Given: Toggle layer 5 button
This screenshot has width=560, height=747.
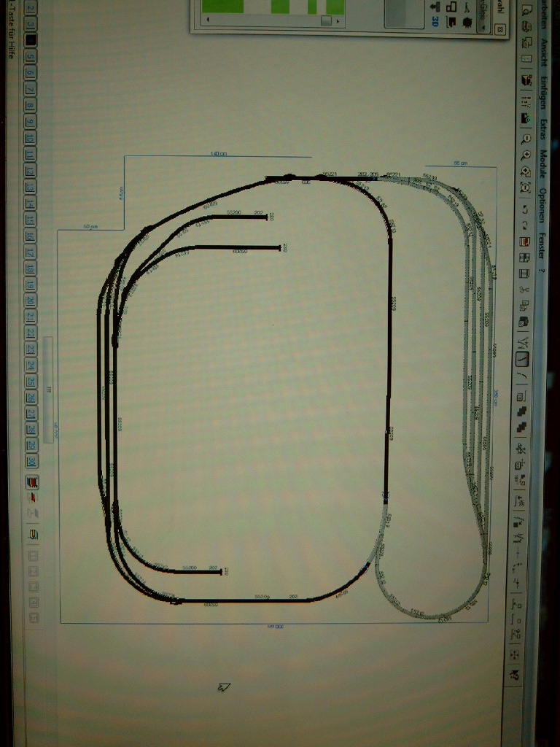Looking at the screenshot, I should coord(31,57).
